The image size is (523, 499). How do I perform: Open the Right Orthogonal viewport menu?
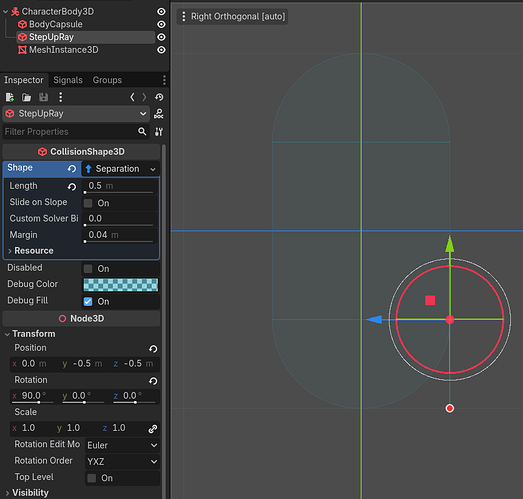pyautogui.click(x=232, y=16)
